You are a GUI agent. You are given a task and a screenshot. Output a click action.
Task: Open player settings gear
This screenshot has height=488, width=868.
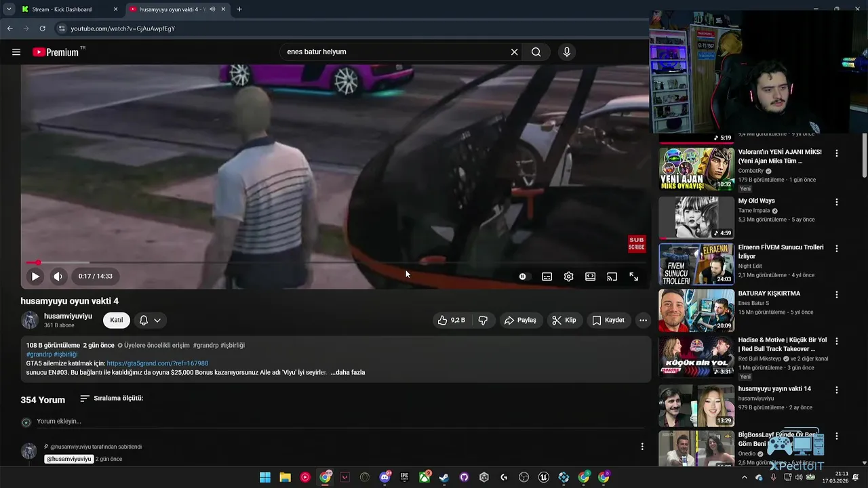(568, 277)
